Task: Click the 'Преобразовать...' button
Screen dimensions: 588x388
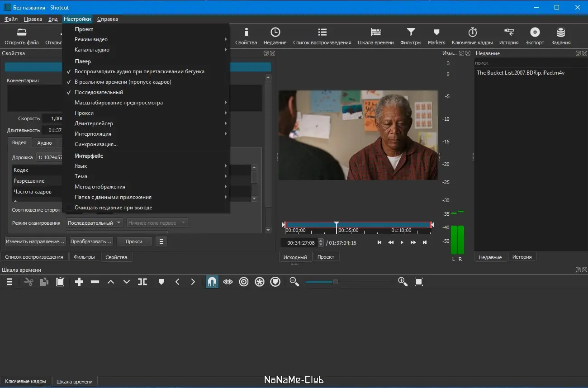Action: [x=91, y=241]
